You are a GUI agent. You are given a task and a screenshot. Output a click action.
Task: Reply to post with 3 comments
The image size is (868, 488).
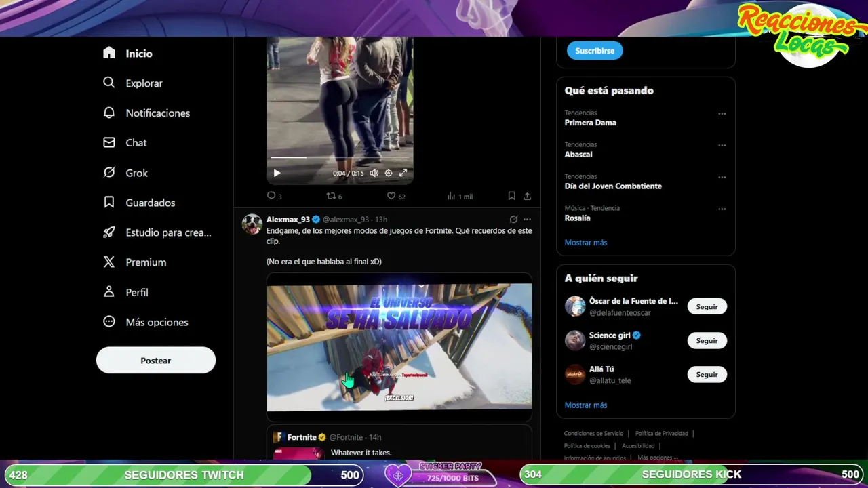[274, 196]
